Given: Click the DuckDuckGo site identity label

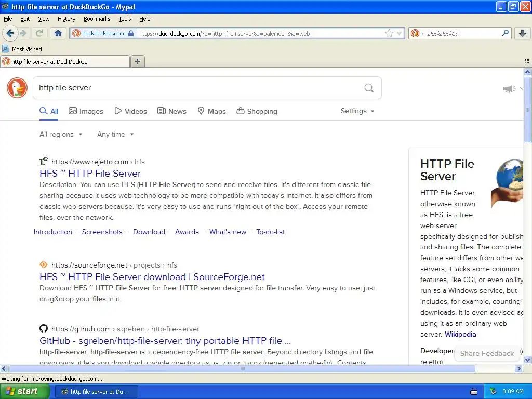Looking at the screenshot, I should click(103, 33).
